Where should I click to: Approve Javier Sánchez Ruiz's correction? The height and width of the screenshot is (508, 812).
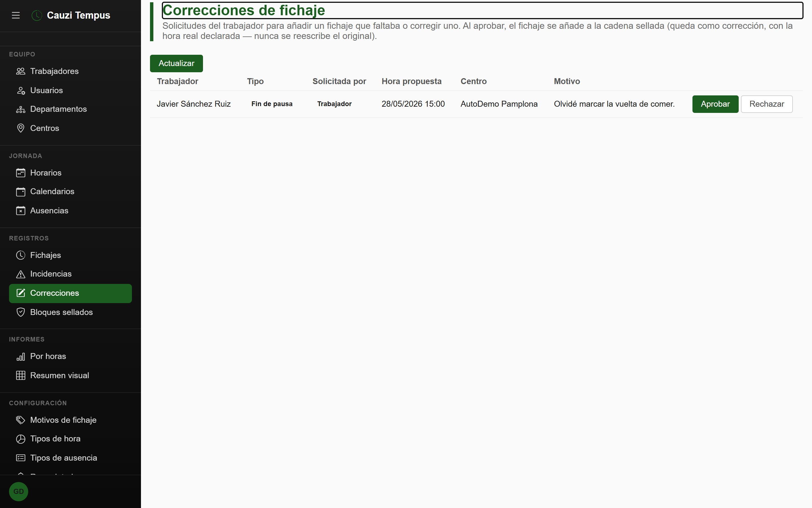[715, 104]
